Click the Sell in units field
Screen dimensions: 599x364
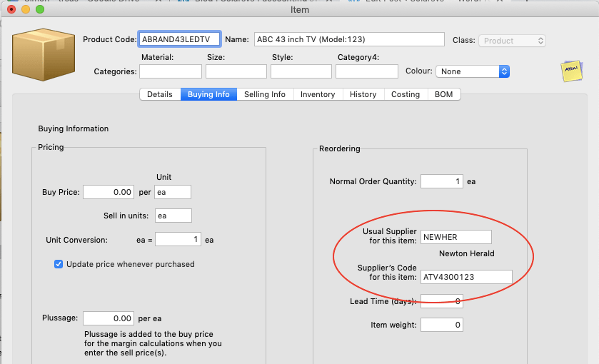tap(173, 216)
